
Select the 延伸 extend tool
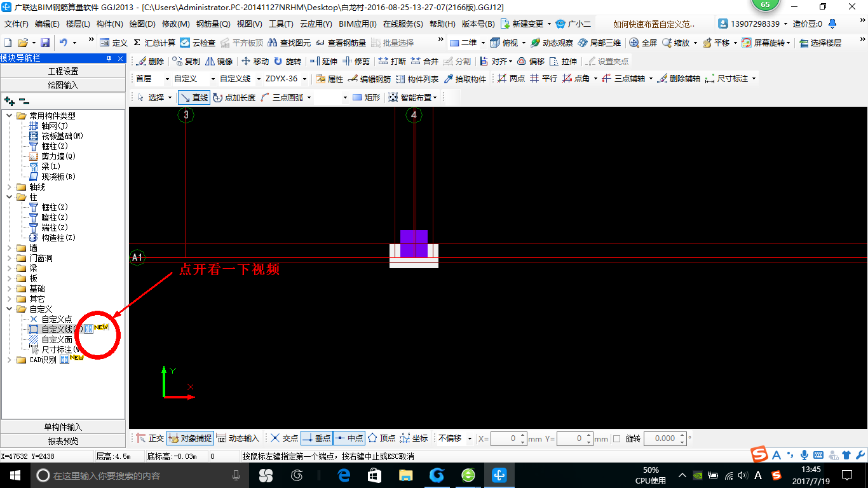[323, 62]
